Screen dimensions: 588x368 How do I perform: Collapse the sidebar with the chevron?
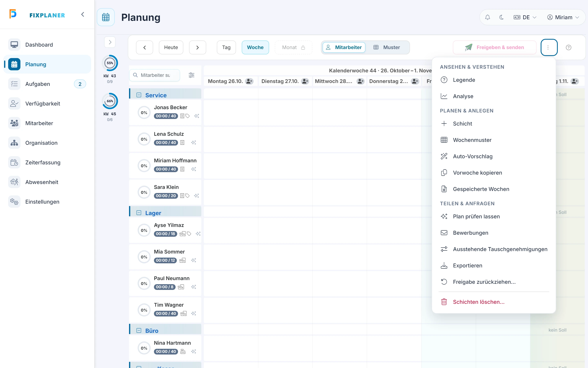point(83,15)
